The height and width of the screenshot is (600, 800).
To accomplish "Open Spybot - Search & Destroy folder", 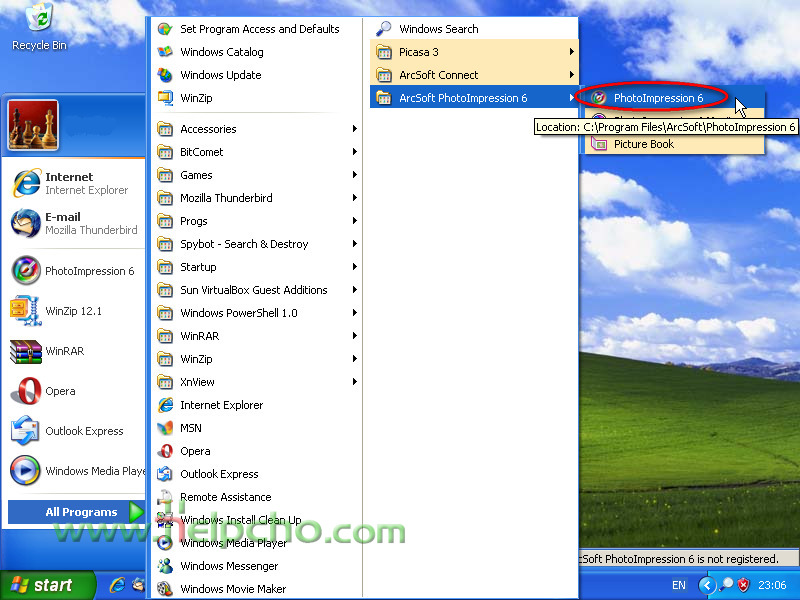I will point(257,244).
